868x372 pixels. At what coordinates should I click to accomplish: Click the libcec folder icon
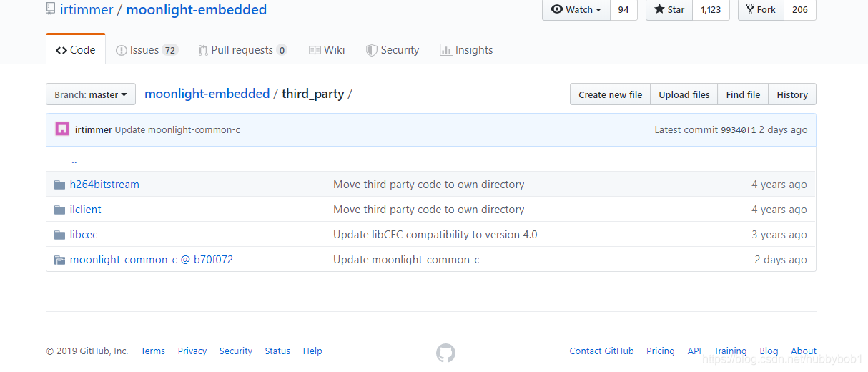click(60, 235)
